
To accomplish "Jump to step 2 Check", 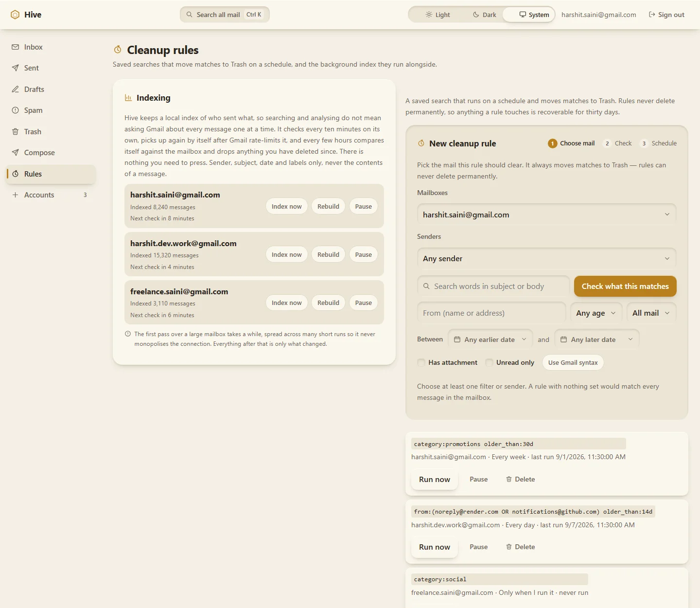I will click(617, 143).
